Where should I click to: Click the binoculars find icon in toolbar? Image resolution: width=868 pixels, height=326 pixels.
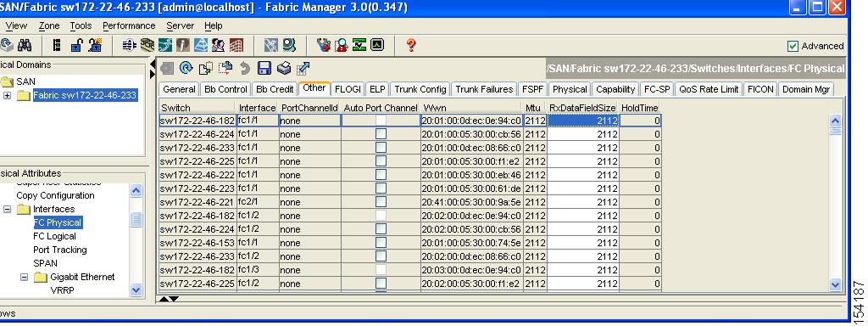coord(25,45)
